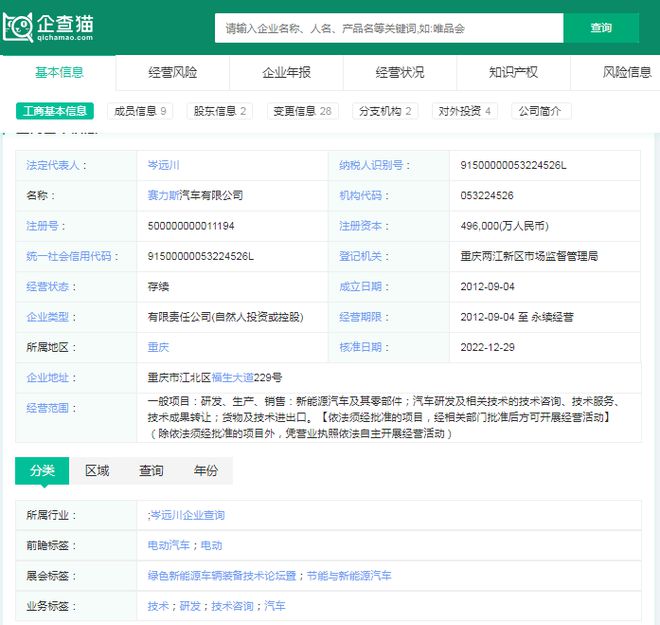Open the 岑远川企业查询 link
This screenshot has height=625, width=660.
coord(188,515)
